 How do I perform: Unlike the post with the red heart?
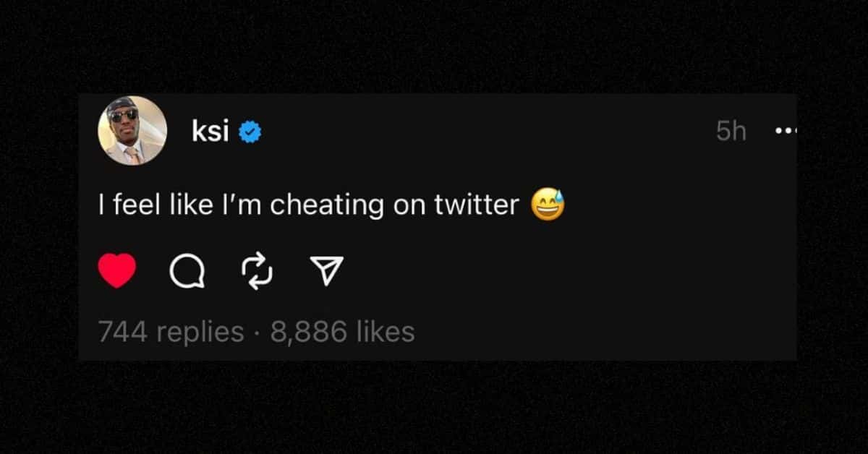click(x=116, y=271)
